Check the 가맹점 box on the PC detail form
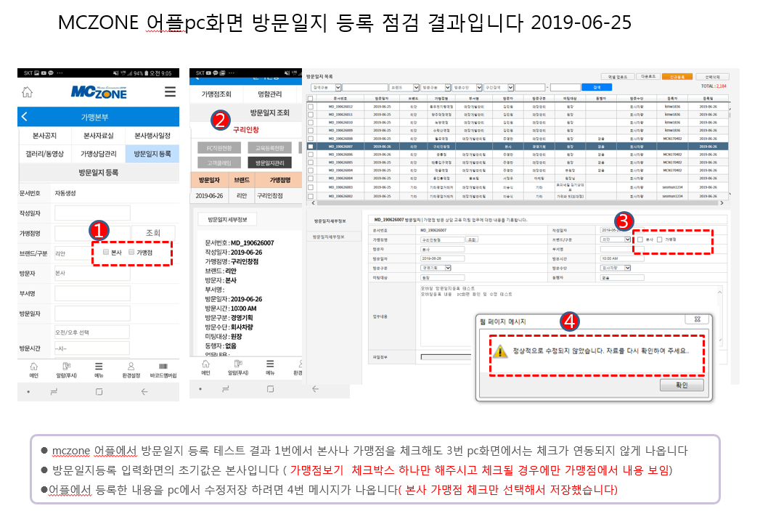This screenshot has height=532, width=768. point(659,240)
